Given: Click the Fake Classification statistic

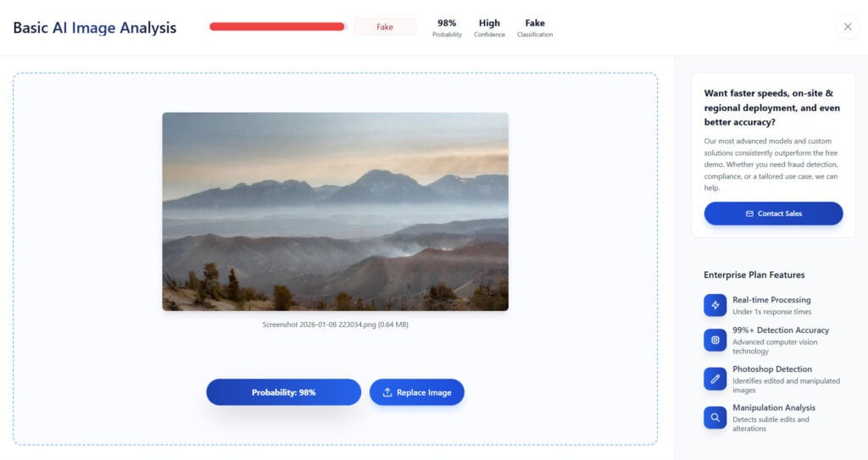Looking at the screenshot, I should [x=535, y=28].
